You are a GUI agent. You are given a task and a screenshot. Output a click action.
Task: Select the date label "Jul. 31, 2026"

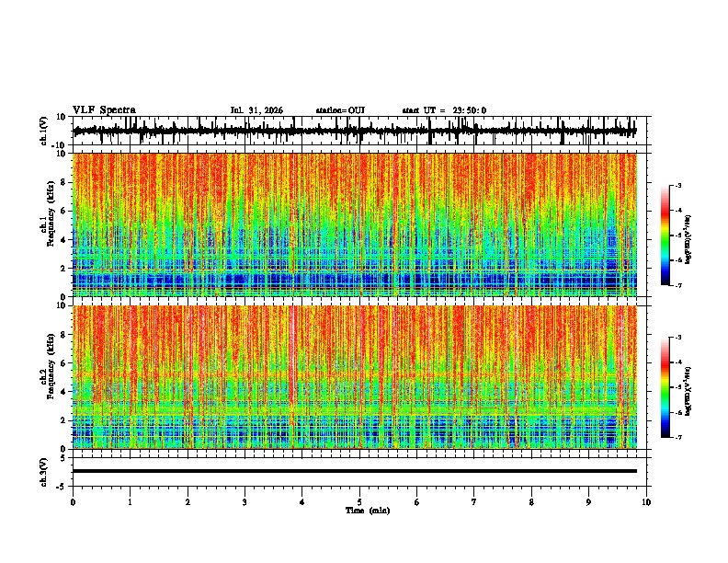click(x=256, y=110)
